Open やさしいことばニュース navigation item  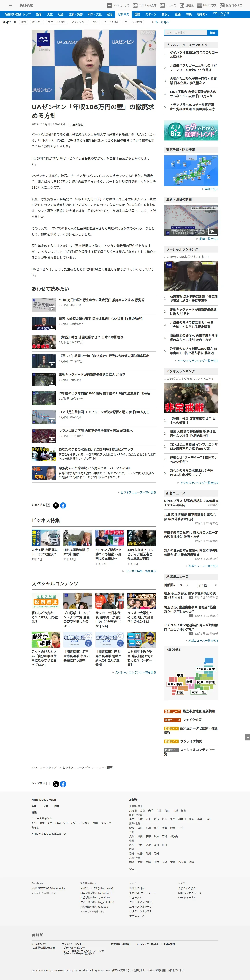(x=221, y=14)
